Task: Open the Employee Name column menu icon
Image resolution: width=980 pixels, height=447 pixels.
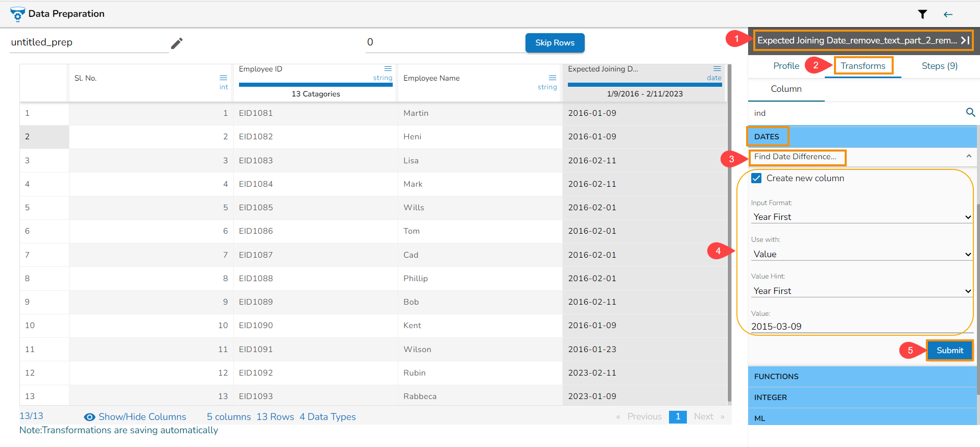Action: (553, 78)
